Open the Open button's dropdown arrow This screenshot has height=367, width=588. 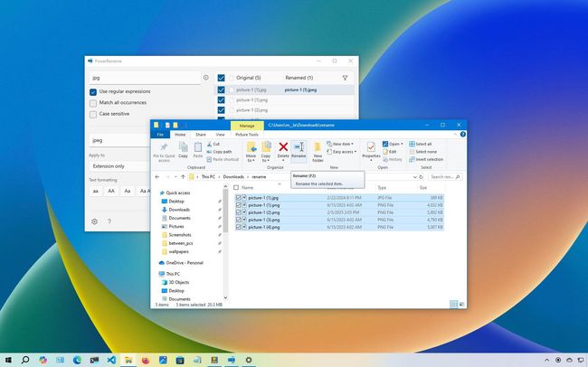[x=402, y=144]
